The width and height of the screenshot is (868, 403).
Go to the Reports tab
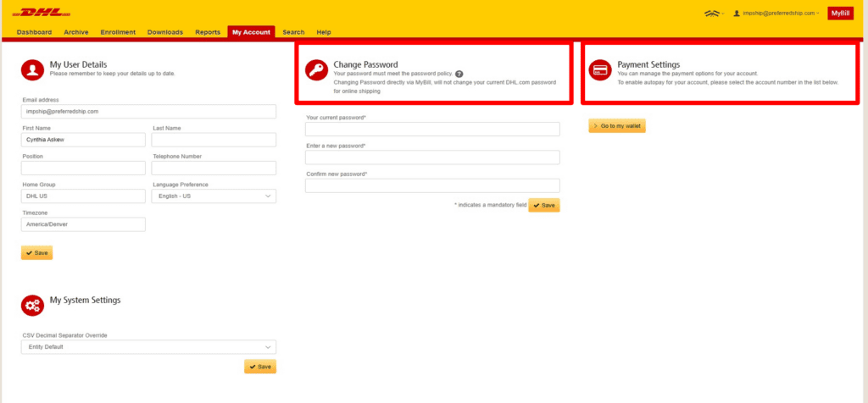point(208,32)
